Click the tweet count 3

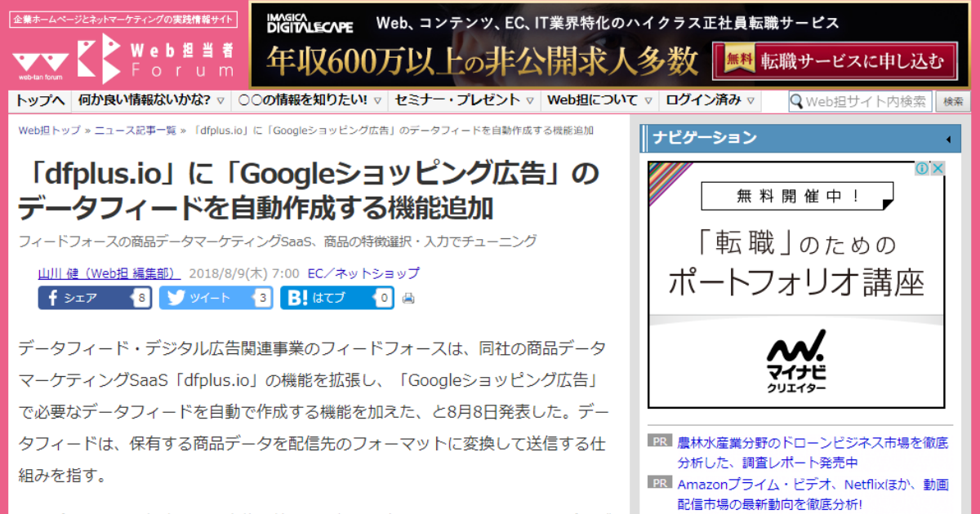click(x=262, y=298)
